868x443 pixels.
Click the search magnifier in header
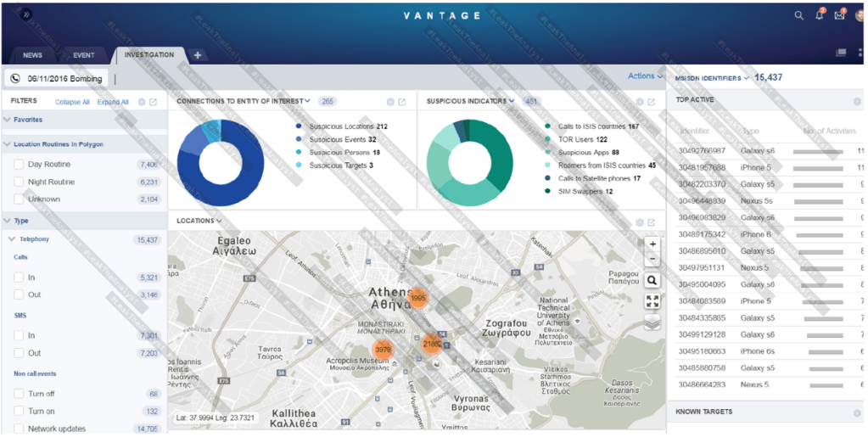pyautogui.click(x=798, y=15)
